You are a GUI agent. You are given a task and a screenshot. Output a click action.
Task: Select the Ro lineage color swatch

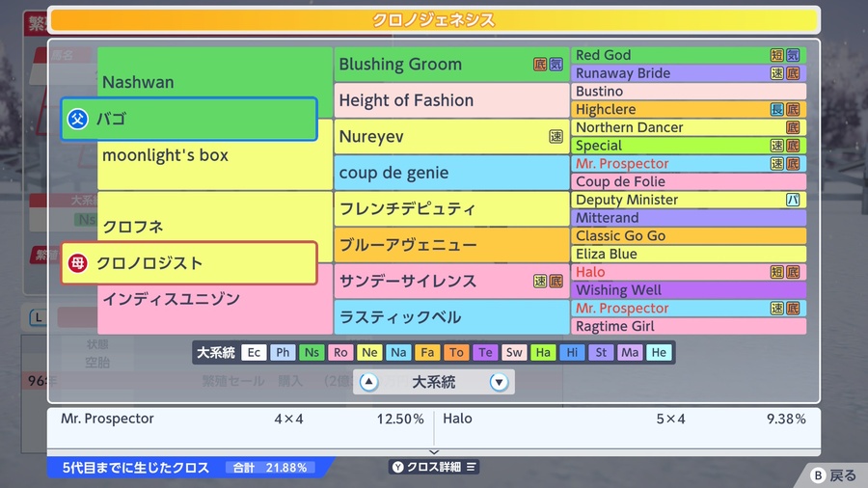coord(340,352)
